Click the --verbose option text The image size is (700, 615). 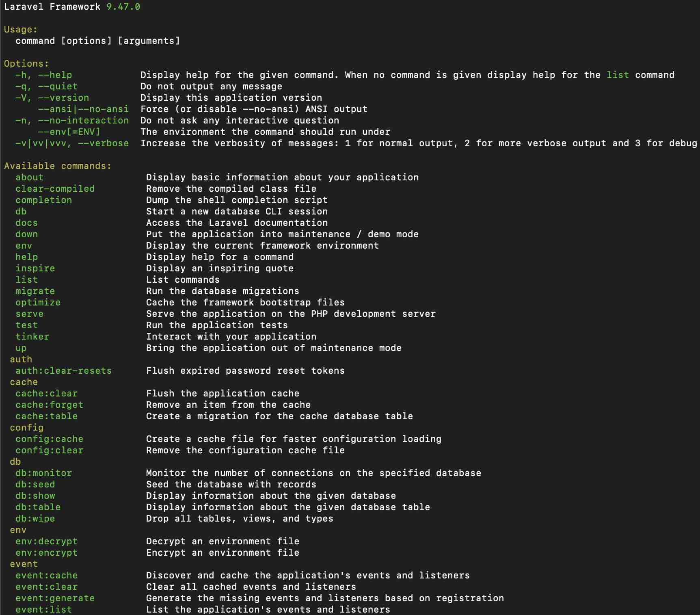point(104,143)
